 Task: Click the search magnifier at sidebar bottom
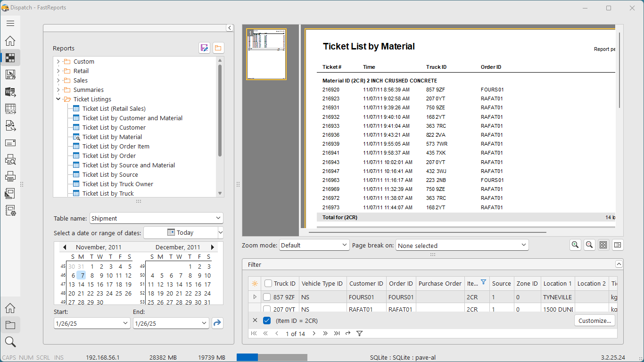pos(10,342)
